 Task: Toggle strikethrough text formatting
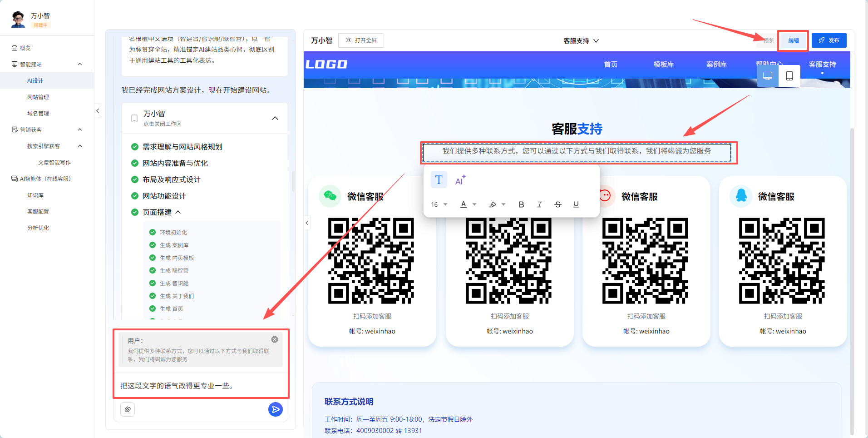coord(557,204)
